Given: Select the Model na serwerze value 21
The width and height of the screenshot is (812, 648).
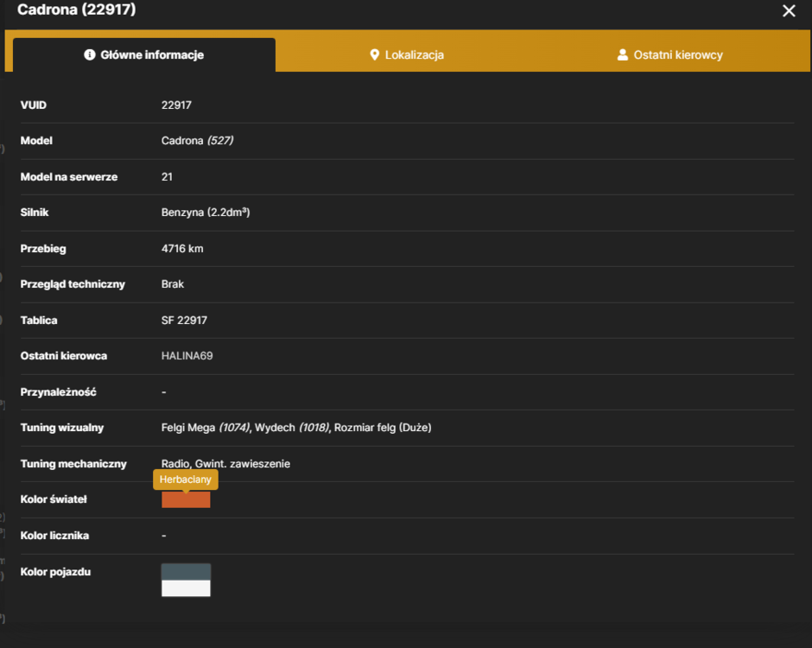Looking at the screenshot, I should tap(167, 176).
